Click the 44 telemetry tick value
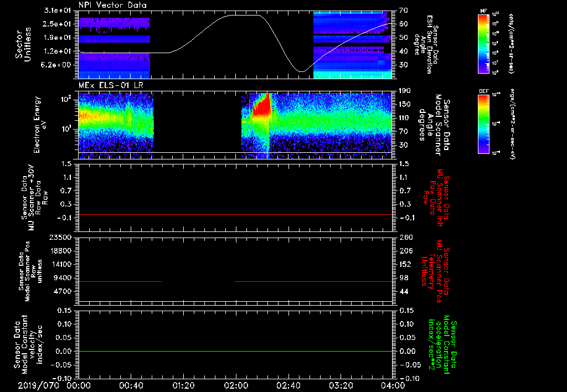The width and height of the screenshot is (567, 392). point(403,291)
